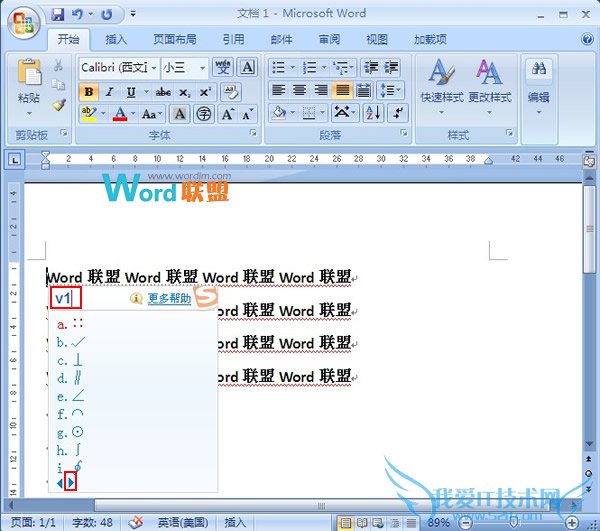Choose candidate b. check mark symbol
600x531 pixels.
pos(71,342)
